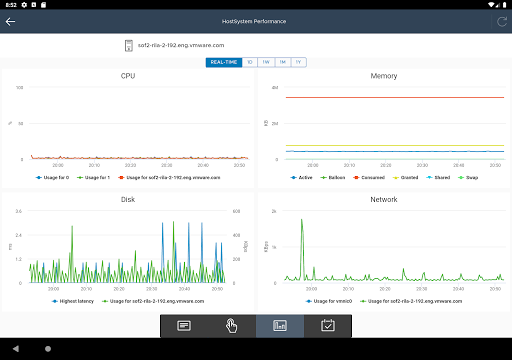Image resolution: width=512 pixels, height=360 pixels.
Task: Select the performance chart tab icon
Action: click(x=280, y=326)
